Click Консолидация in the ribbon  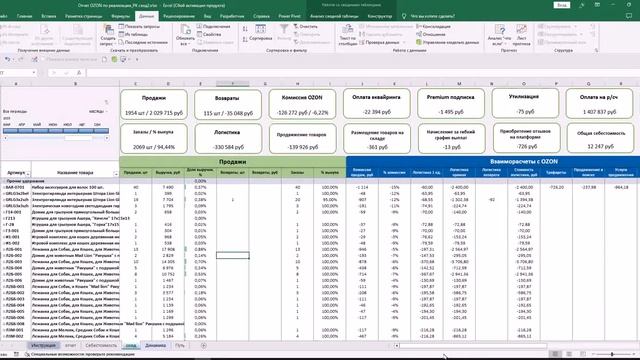(x=433, y=27)
